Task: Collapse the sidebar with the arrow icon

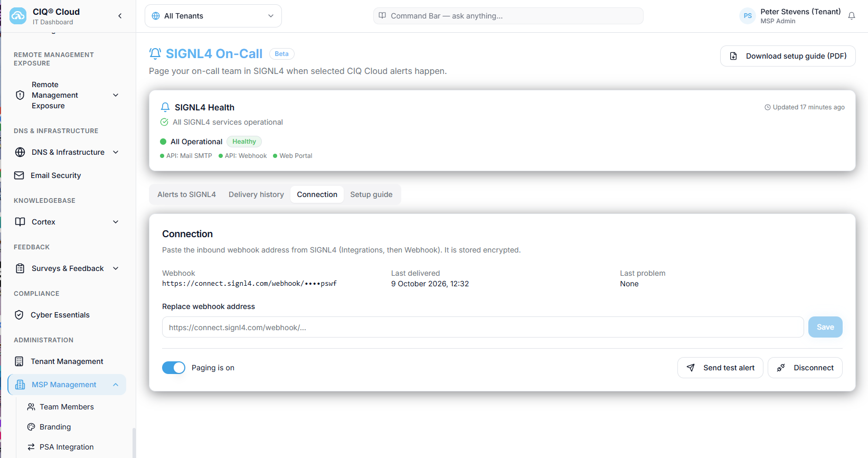Action: coord(120,16)
